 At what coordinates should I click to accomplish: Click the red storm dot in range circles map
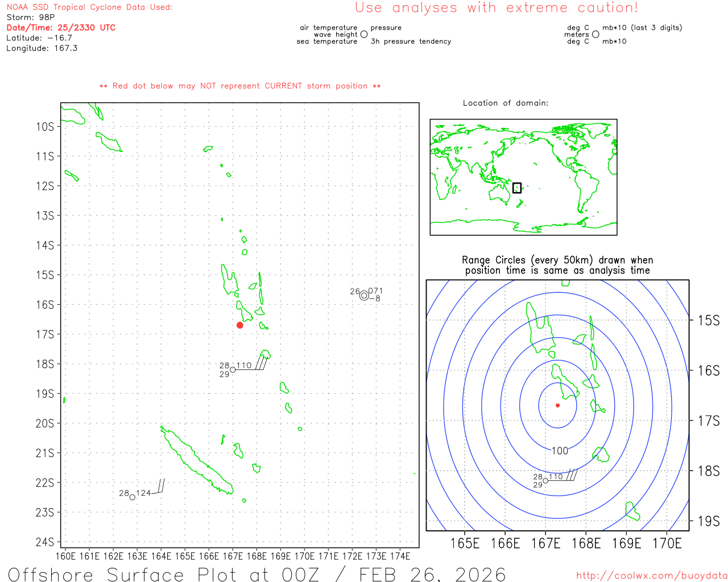557,405
